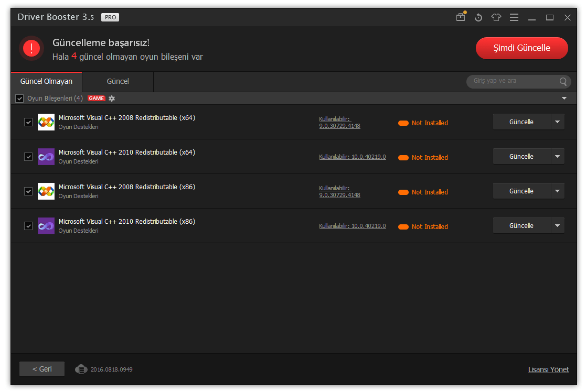586x392 pixels.
Task: Click the database version icon near 2016.0818.0949
Action: (x=81, y=369)
